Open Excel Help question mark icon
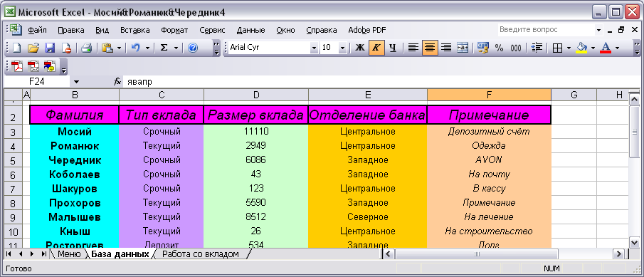This screenshot has height=277, width=644. coord(193,48)
